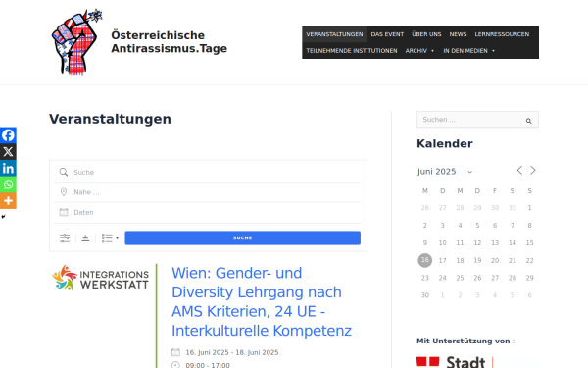Click the Kalender sidebar heading
The height and width of the screenshot is (368, 588).
click(445, 144)
